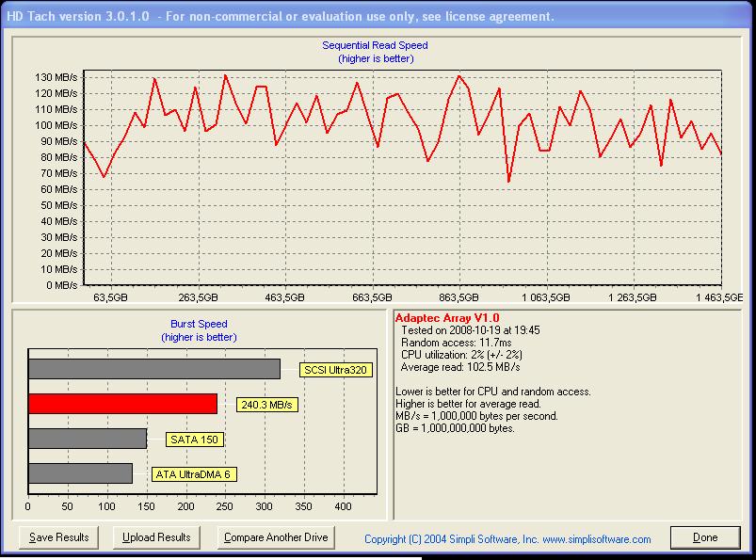Image resolution: width=756 pixels, height=560 pixels.
Task: Click the gray SCSI Ultra320 bar
Action: click(154, 369)
